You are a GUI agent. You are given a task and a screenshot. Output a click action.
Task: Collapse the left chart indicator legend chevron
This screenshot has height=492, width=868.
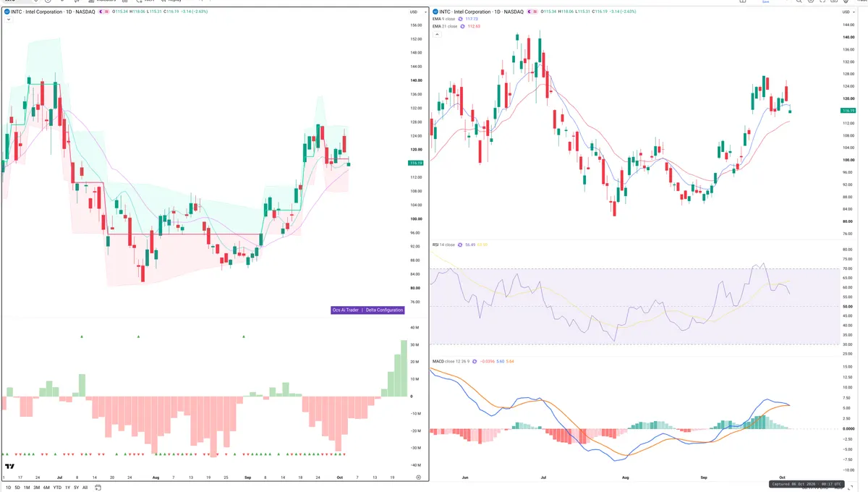coord(8,20)
